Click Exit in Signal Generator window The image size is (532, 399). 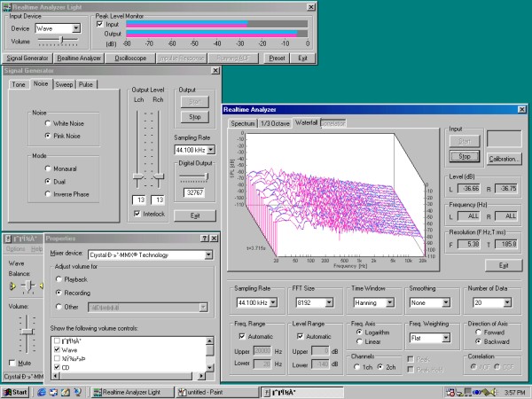pos(195,215)
